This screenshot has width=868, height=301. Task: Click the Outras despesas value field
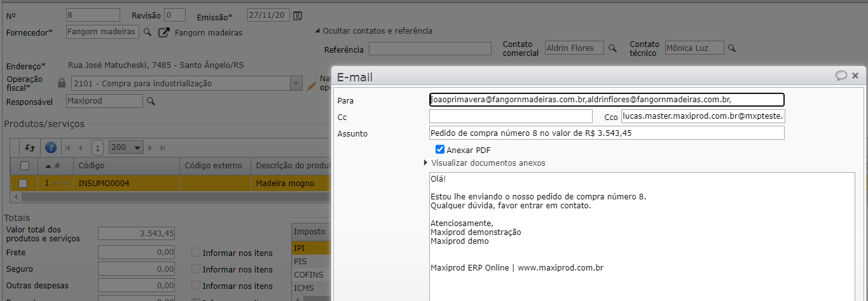click(137, 286)
